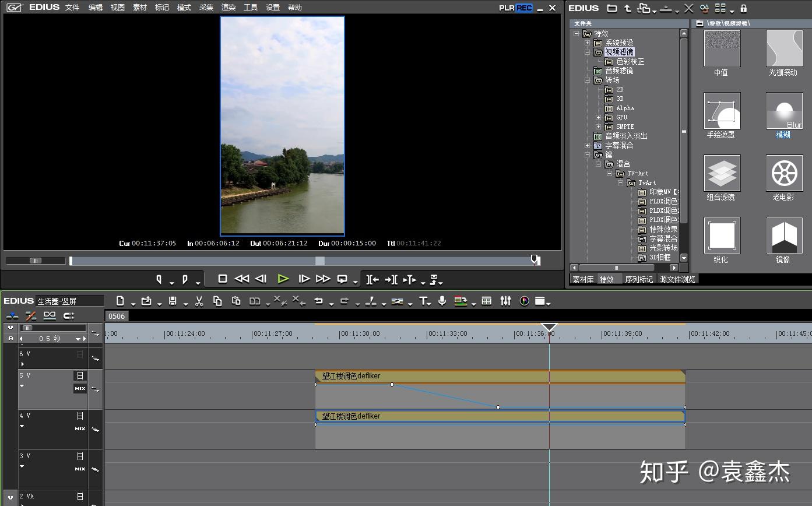Toggle video mute on track 4 V
This screenshot has width=812, height=506.
(x=80, y=416)
